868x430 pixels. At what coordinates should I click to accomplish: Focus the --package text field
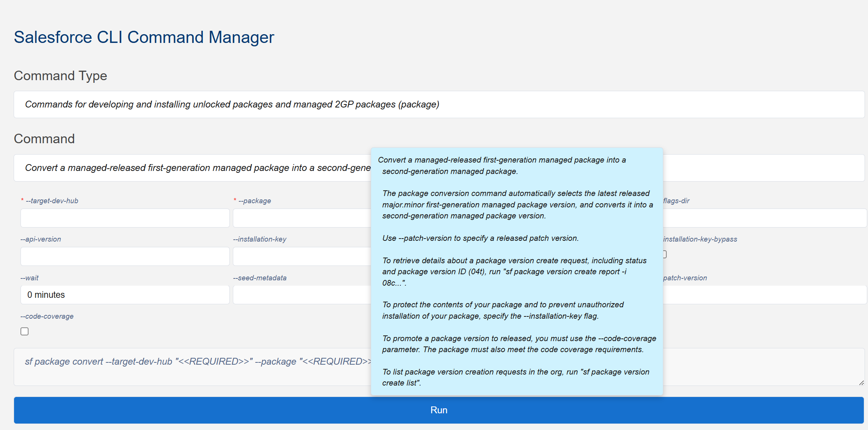click(302, 218)
